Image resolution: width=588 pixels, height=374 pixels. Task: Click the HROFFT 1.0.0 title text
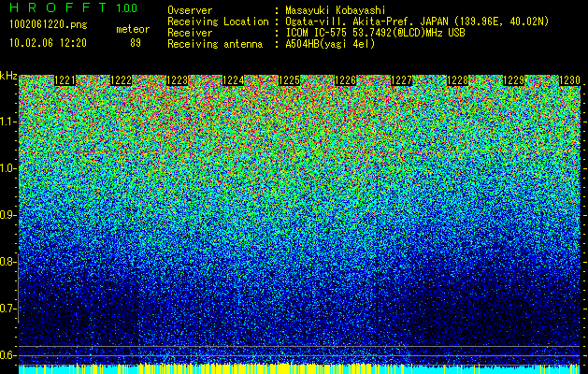73,7
